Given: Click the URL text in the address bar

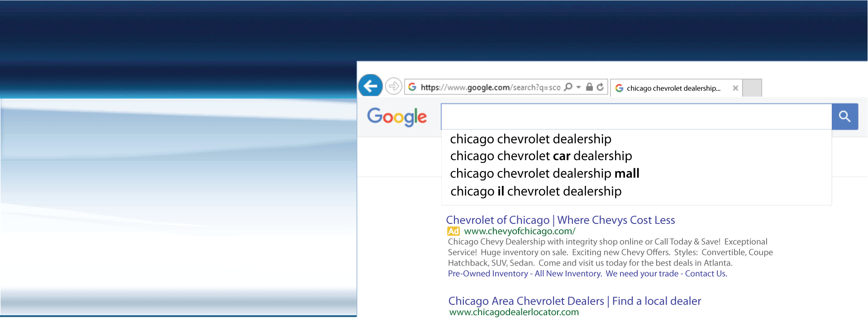Looking at the screenshot, I should (491, 87).
